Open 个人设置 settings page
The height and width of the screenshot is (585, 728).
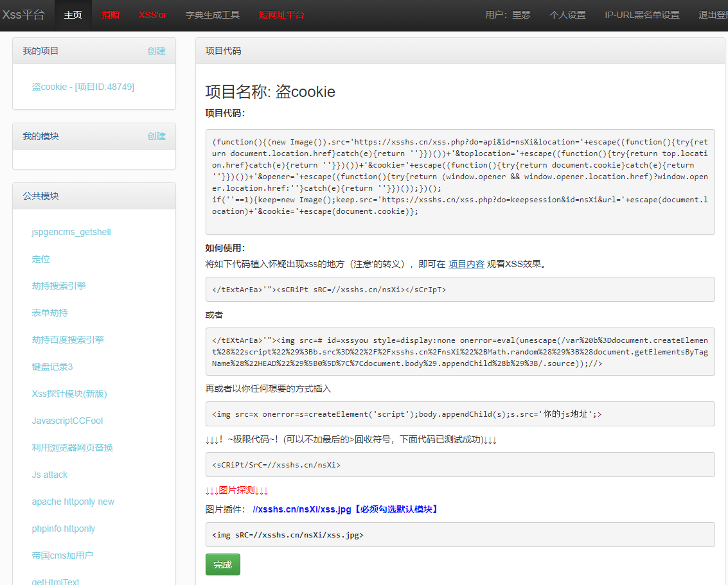pos(567,15)
